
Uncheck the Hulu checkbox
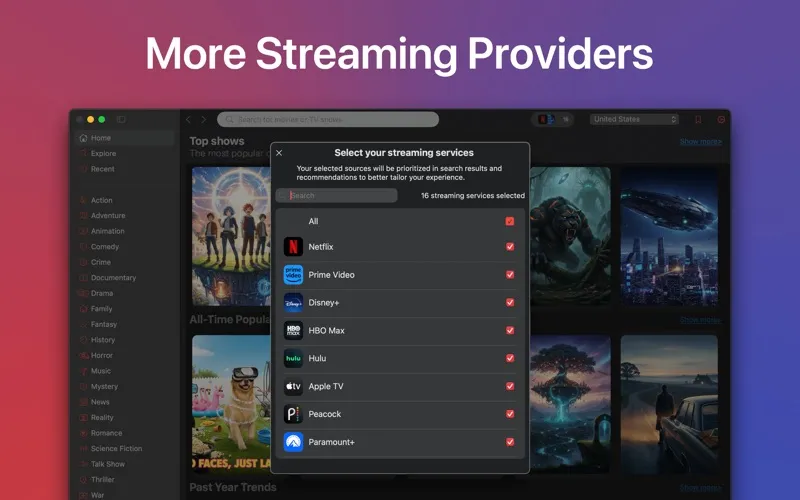click(x=509, y=358)
